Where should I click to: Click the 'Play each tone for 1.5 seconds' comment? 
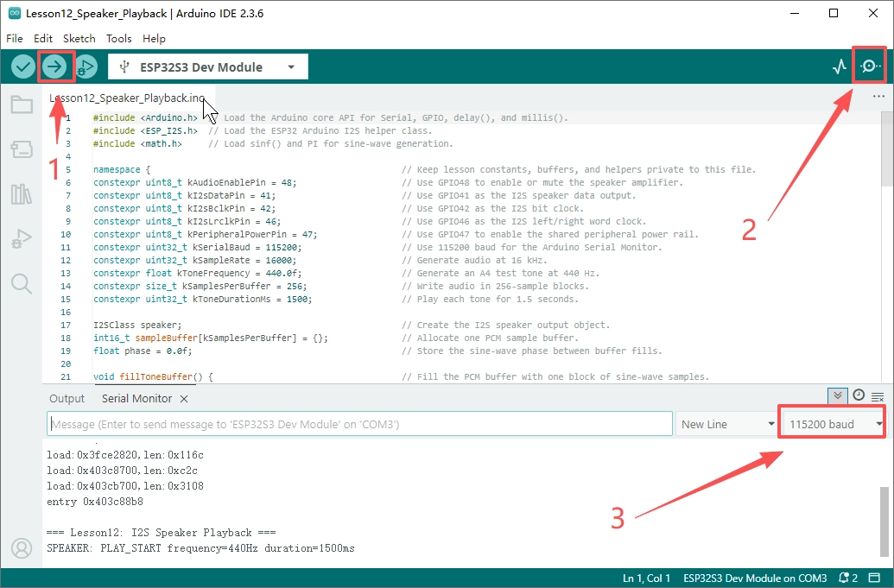490,299
